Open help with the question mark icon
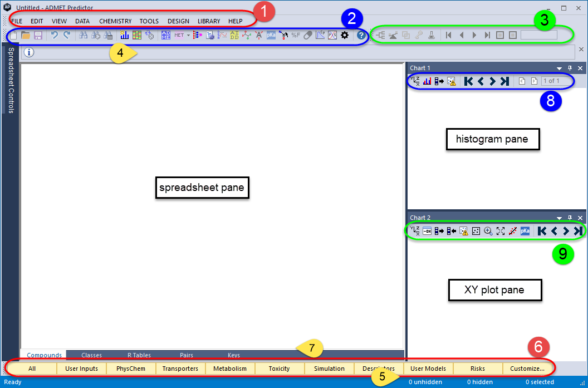588x388 pixels. [x=361, y=35]
